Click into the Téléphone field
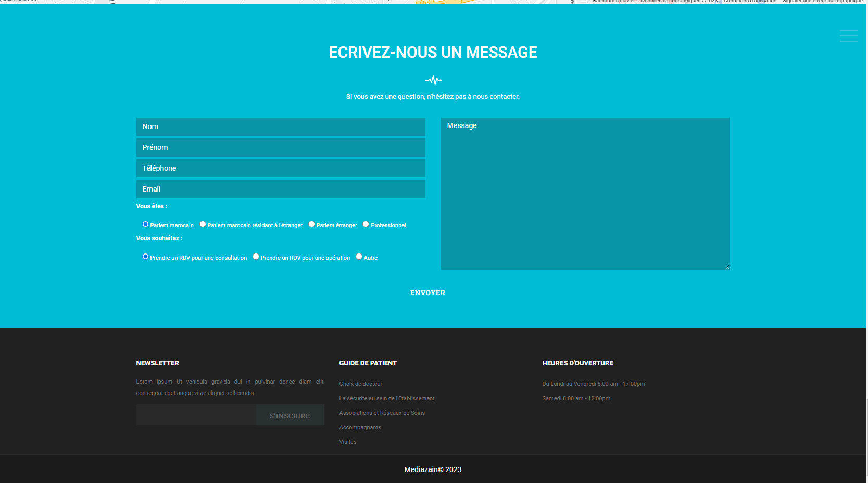 coord(281,168)
